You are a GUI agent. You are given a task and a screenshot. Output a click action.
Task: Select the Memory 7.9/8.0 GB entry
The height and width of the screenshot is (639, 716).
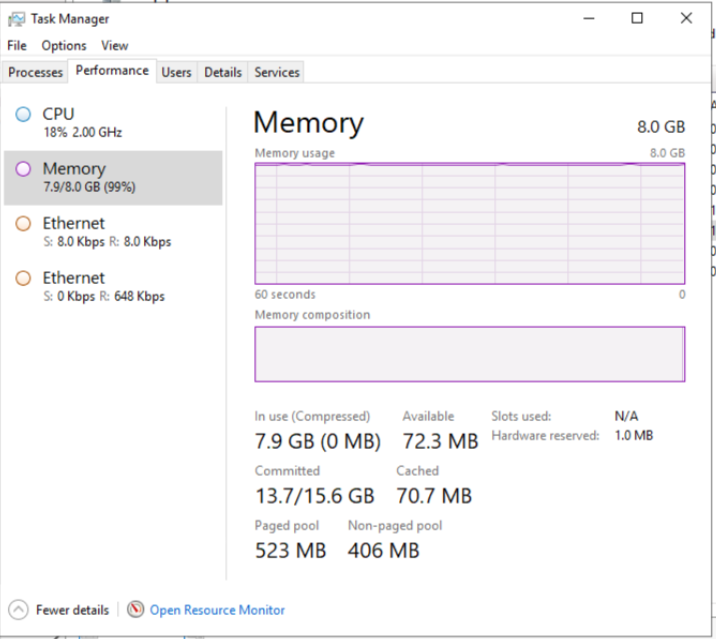point(113,178)
